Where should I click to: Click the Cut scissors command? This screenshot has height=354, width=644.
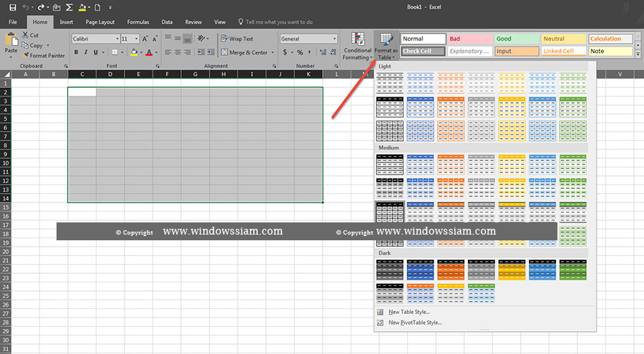click(30, 35)
